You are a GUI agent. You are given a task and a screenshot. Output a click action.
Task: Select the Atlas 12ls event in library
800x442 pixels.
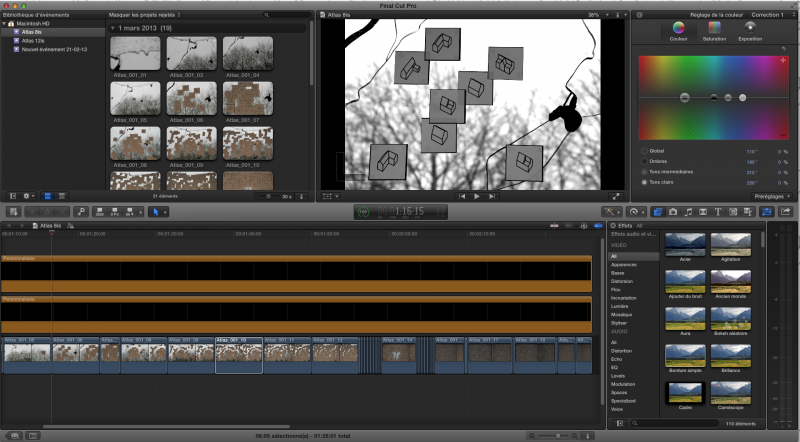click(32, 40)
